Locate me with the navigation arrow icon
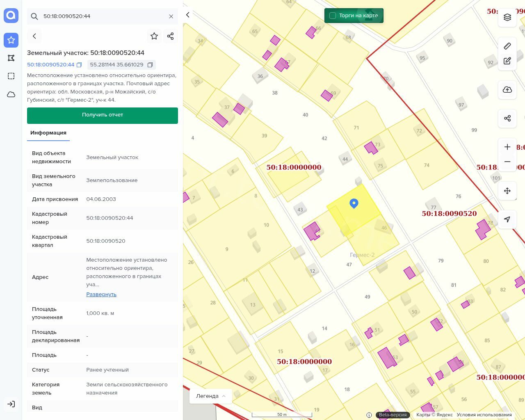The height and width of the screenshot is (420, 525). click(x=507, y=219)
